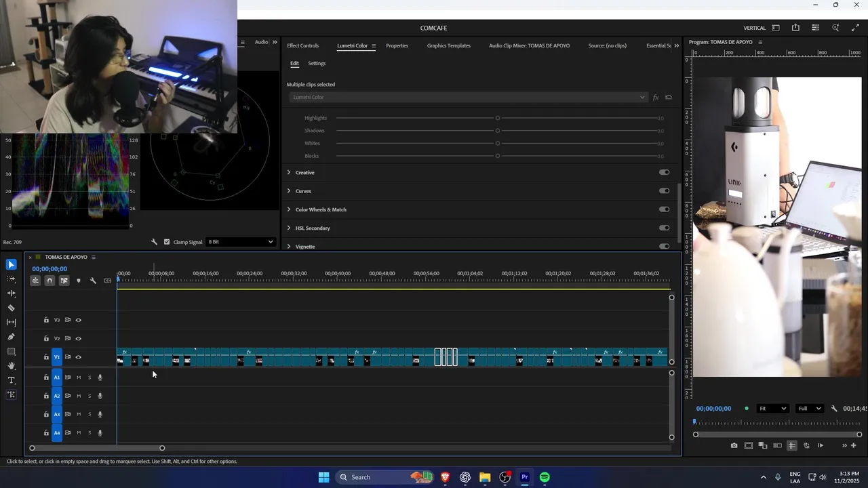868x488 pixels.
Task: Open the Audio Clip Mixer tab
Action: pos(529,45)
